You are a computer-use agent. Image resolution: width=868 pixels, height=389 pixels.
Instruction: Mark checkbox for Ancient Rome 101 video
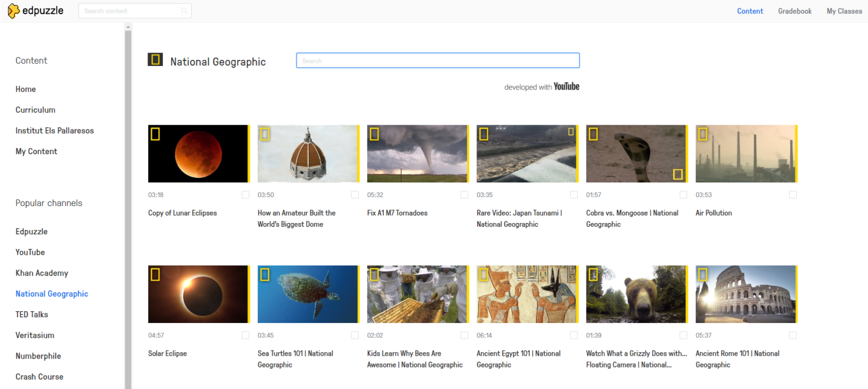coord(793,335)
